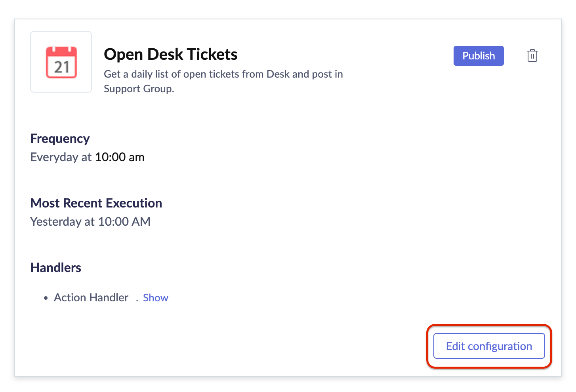Viewport: 576px width, 392px height.
Task: Open Edit configuration
Action: [x=489, y=346]
